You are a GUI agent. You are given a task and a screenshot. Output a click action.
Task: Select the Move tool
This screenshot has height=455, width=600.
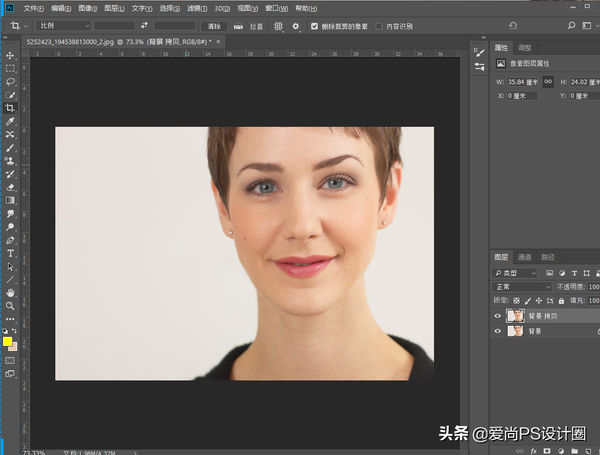coord(10,55)
